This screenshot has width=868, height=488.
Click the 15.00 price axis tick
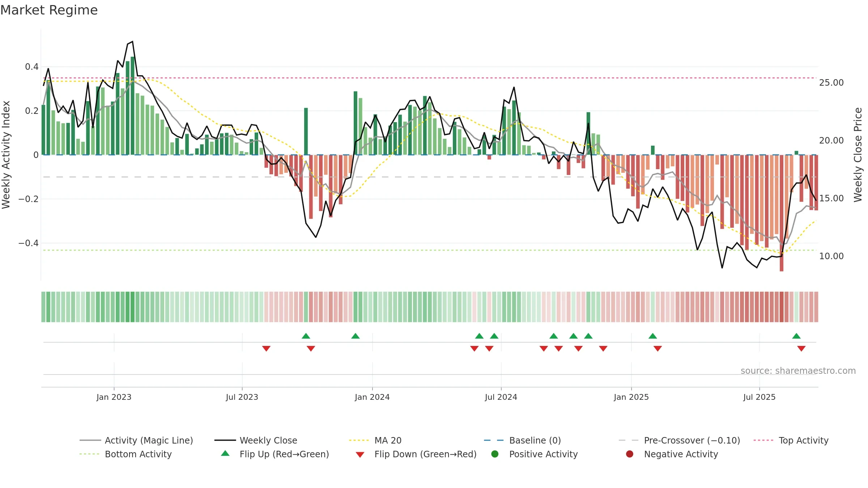click(831, 198)
